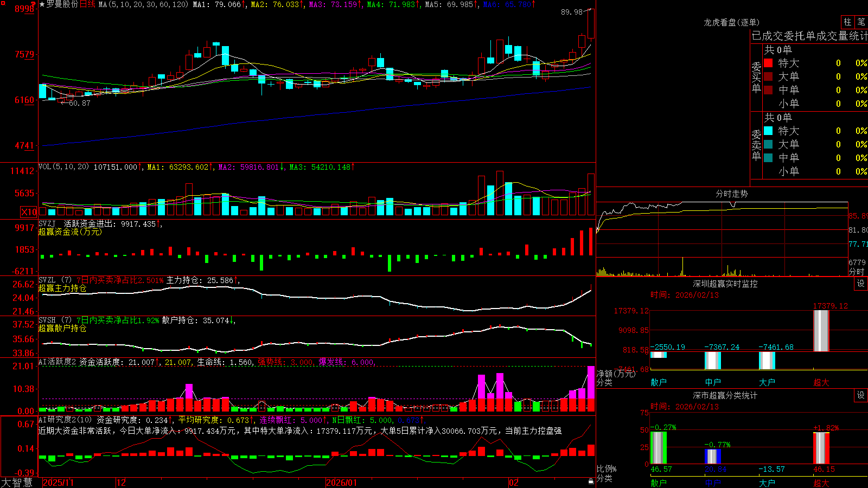Click the 日线 period label

pos(87,4)
